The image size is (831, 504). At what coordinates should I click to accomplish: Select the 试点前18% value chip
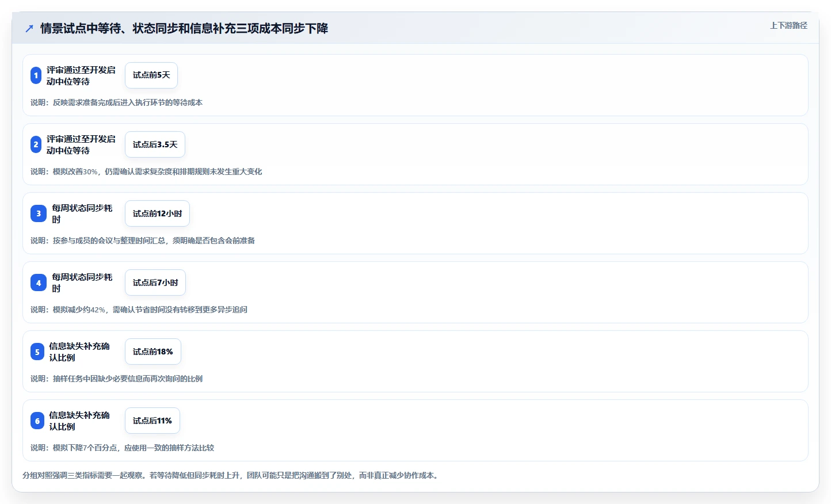[153, 352]
